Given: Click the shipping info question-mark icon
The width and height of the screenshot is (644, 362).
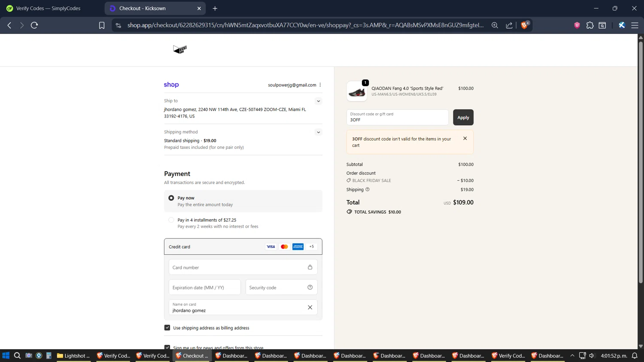Looking at the screenshot, I should click(x=368, y=189).
